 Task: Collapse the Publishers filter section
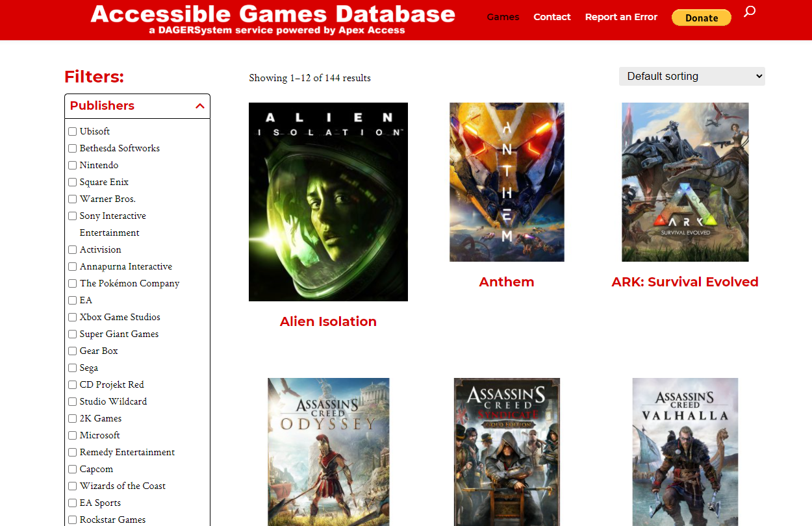200,105
